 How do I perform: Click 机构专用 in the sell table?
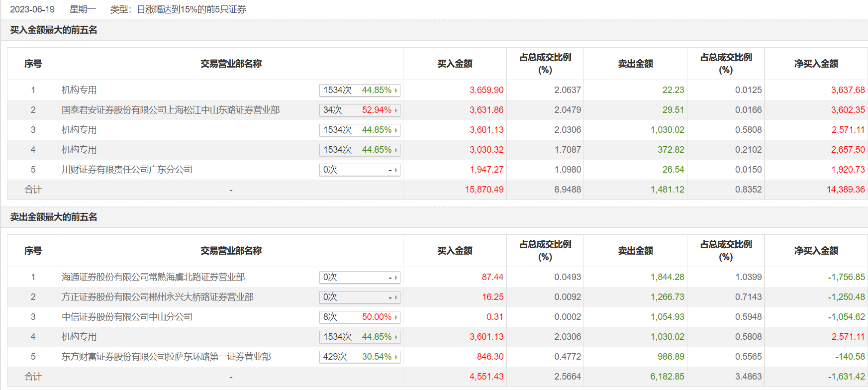(79, 337)
